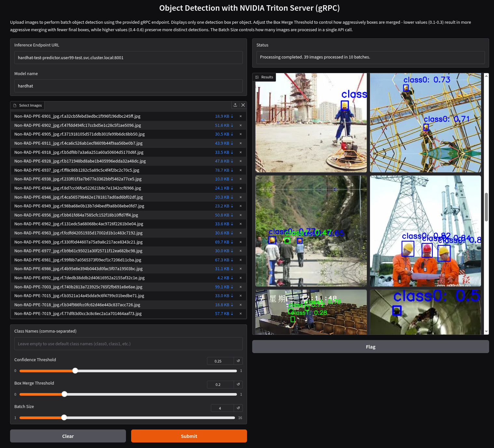The width and height of the screenshot is (494, 448).
Task: Click the Submit button
Action: pos(189,436)
